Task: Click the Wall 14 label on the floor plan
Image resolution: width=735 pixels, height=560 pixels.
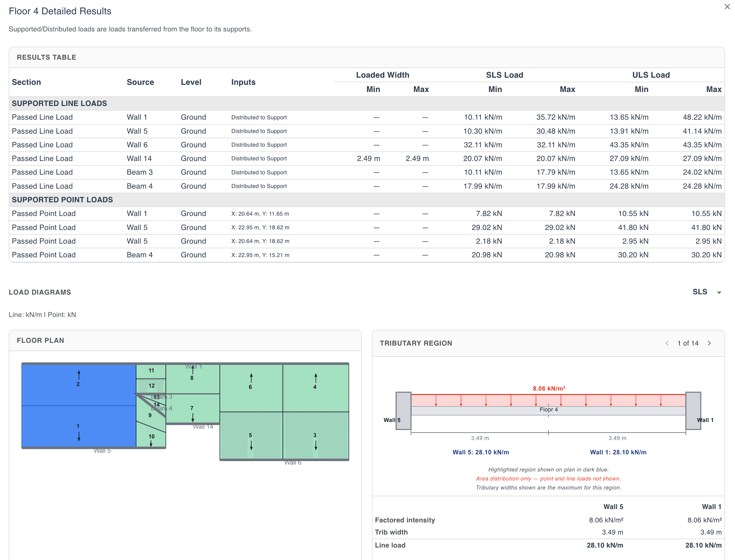Action: click(203, 427)
